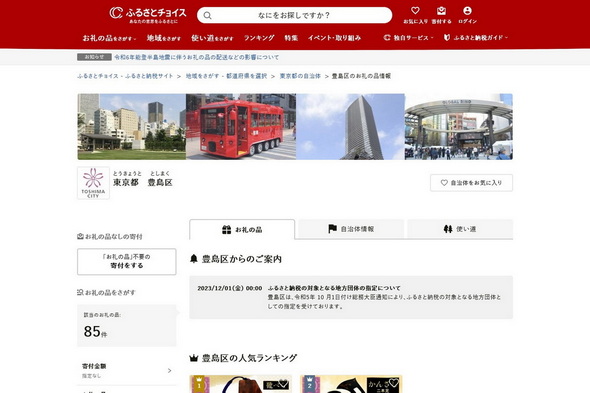Viewport: 590px width, 393px height.
Task: Switch to the 使い道 tab
Action: [460, 229]
